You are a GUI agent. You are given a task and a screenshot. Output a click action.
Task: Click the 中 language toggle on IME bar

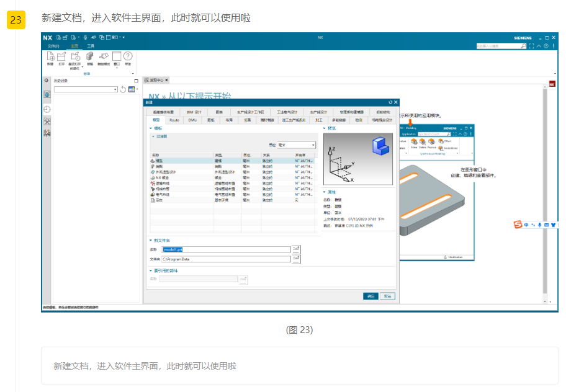point(526,225)
